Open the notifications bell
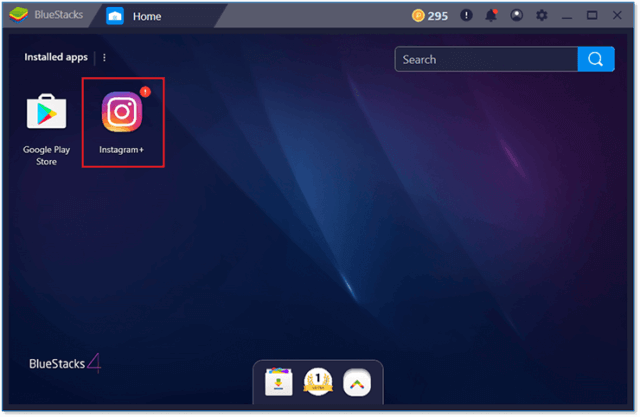The width and height of the screenshot is (640, 417). pyautogui.click(x=491, y=16)
